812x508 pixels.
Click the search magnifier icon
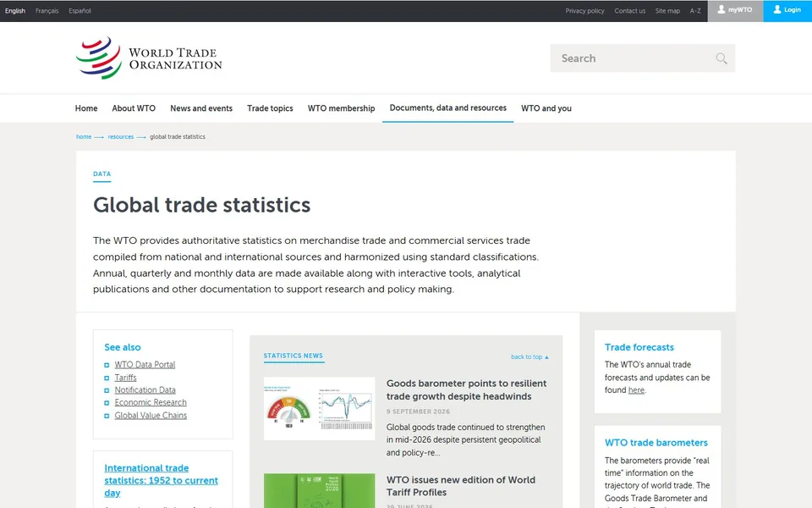click(721, 58)
